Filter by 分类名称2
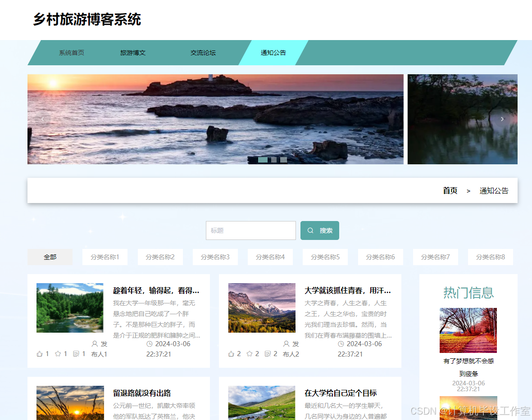Image resolution: width=532 pixels, height=420 pixels. click(160, 257)
